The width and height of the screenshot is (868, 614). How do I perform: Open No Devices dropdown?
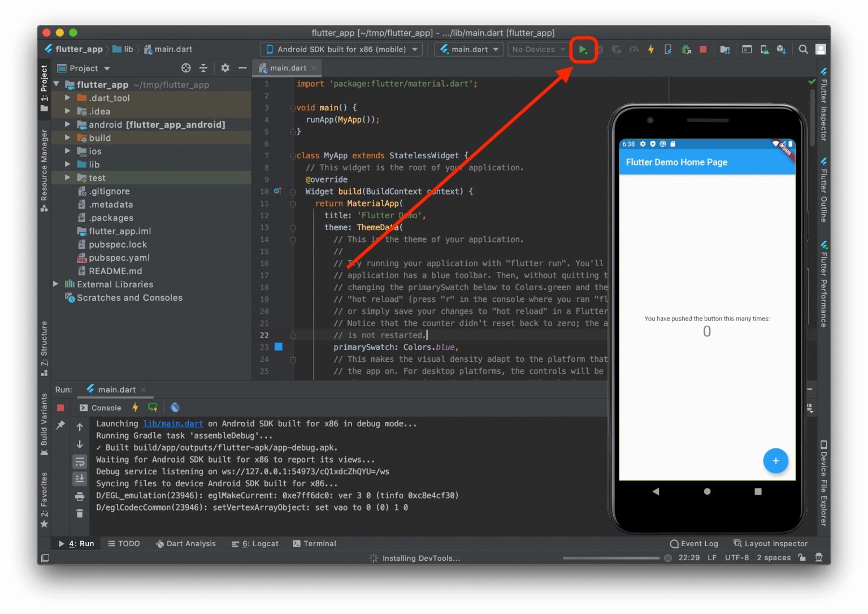click(538, 50)
